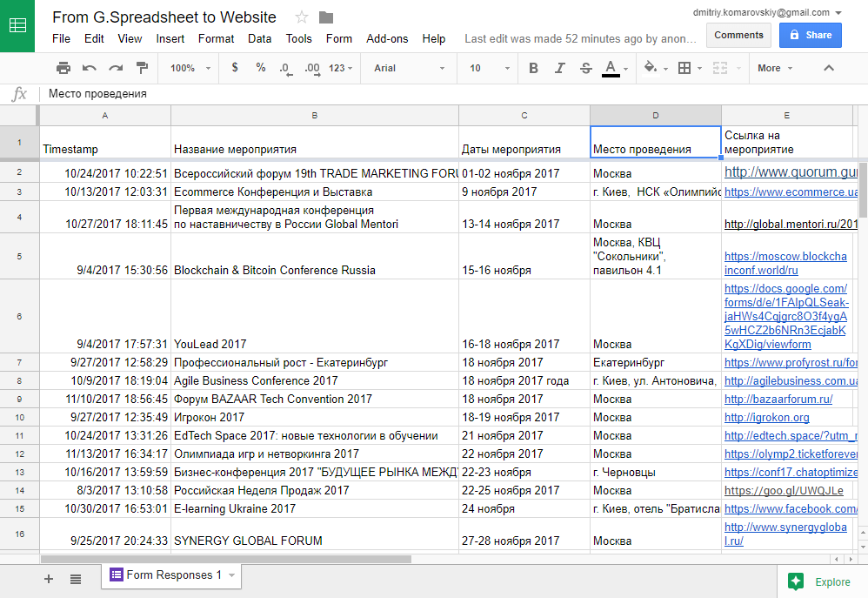This screenshot has height=598, width=868.
Task: Open the text color picker
Action: point(611,68)
